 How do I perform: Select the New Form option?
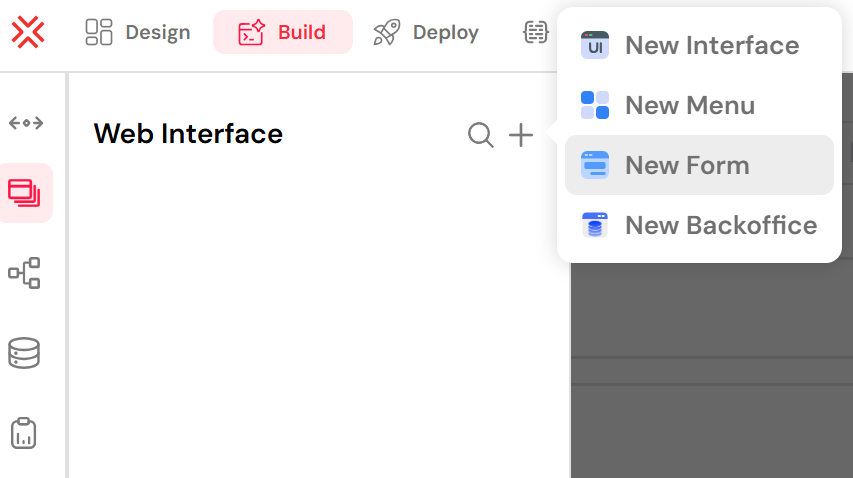click(x=700, y=165)
